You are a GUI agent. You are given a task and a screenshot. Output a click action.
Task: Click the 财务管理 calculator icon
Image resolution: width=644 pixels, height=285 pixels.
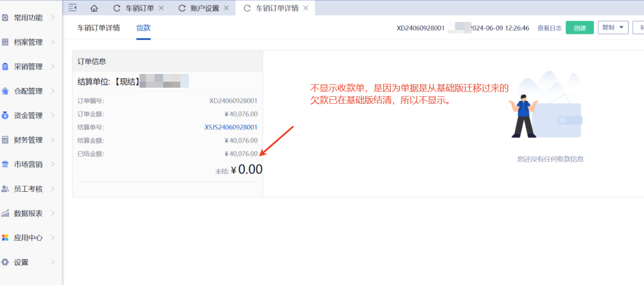[5, 140]
